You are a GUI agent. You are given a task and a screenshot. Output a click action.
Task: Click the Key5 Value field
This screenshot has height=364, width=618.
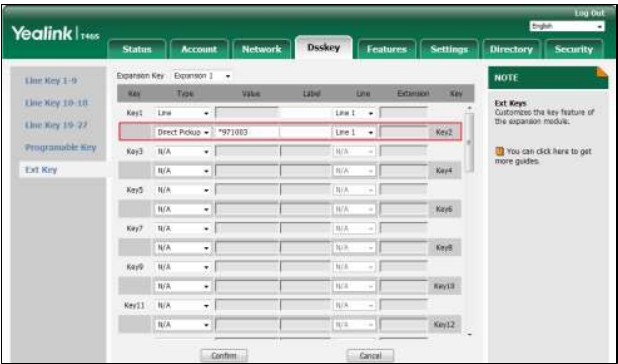[247, 190]
